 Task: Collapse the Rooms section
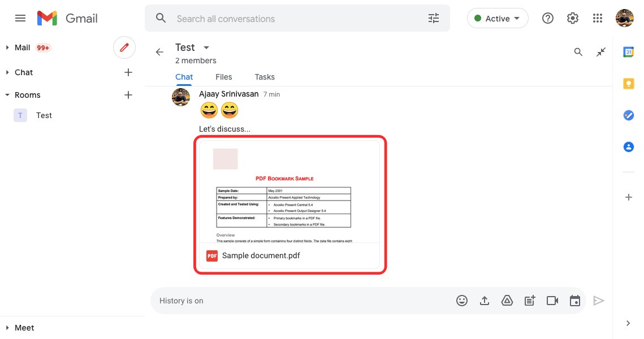click(x=8, y=95)
